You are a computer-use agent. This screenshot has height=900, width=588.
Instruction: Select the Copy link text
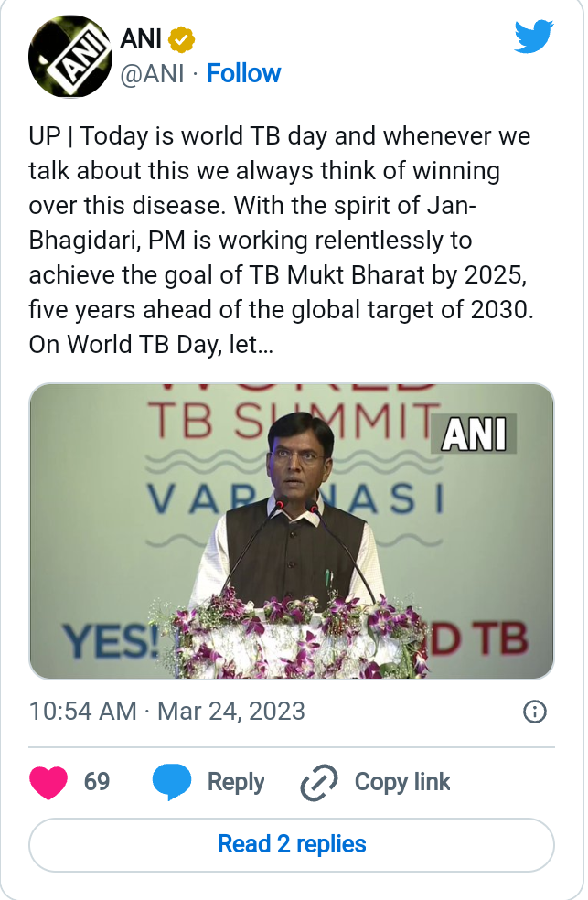coord(402,783)
